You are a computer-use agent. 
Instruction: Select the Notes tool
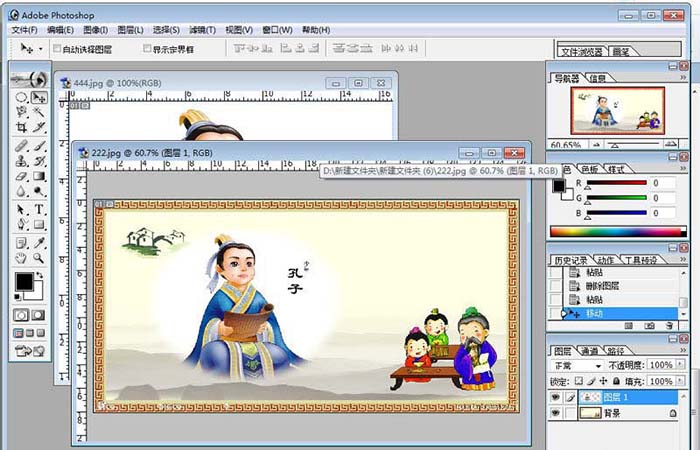coord(21,243)
